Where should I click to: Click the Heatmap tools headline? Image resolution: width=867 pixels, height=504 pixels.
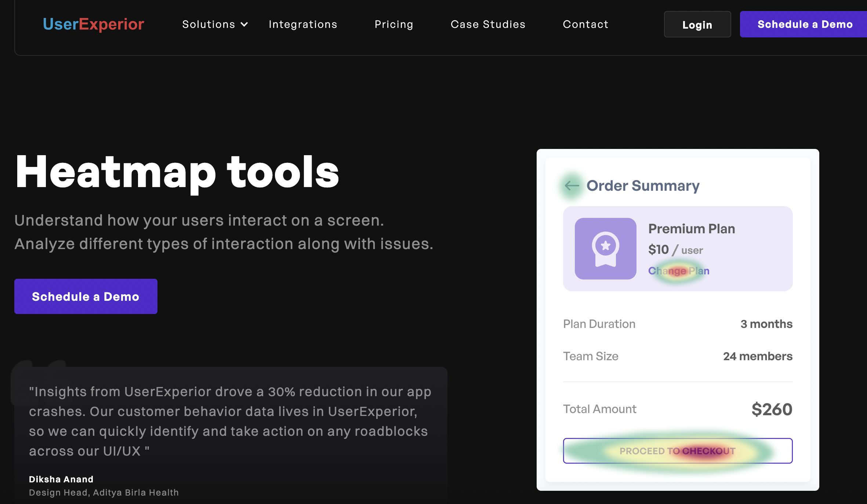click(177, 172)
